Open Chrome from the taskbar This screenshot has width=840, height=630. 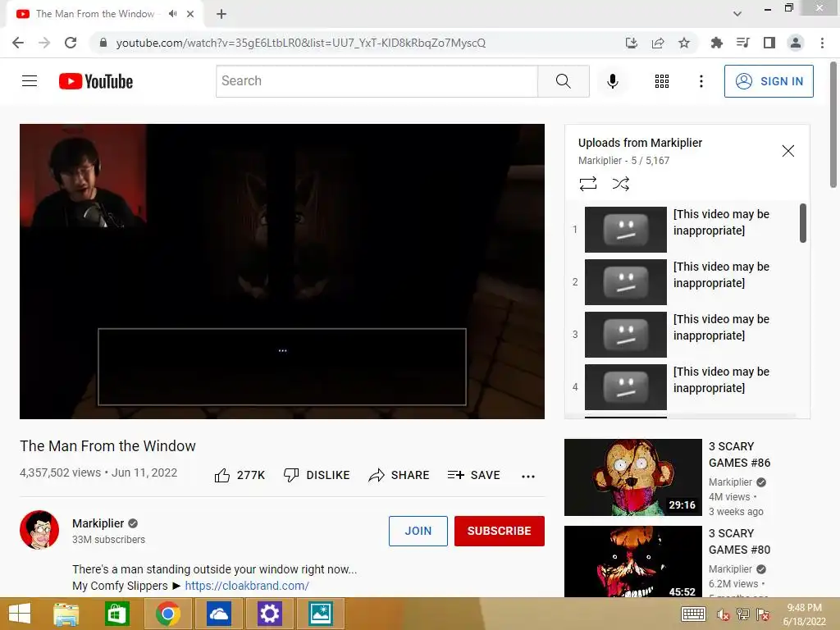tap(167, 614)
